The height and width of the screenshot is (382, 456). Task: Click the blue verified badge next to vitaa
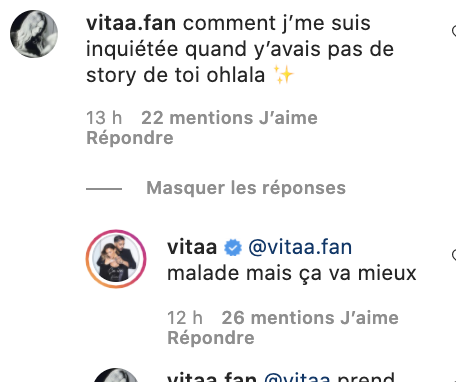click(x=233, y=248)
